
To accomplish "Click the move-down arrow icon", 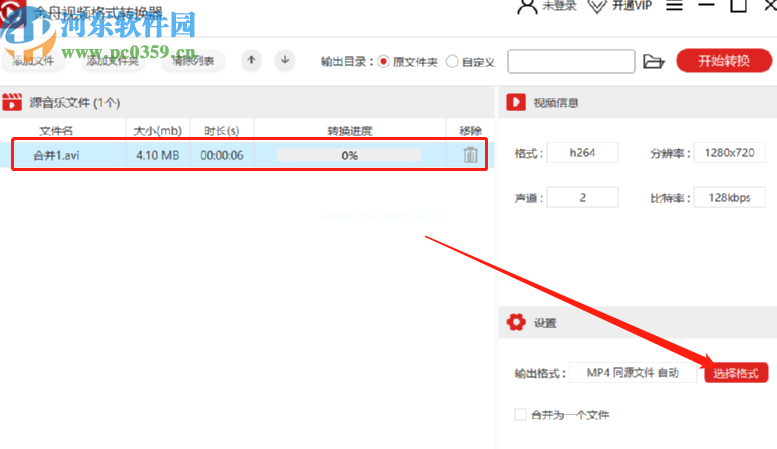I will 285,60.
